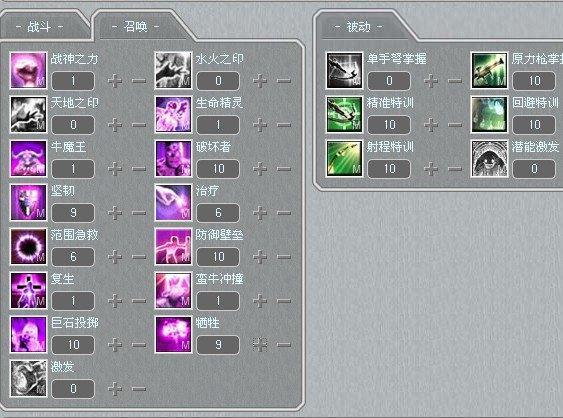The height and width of the screenshot is (418, 563).
Task: Remove a point from 坚韧
Action: point(139,213)
